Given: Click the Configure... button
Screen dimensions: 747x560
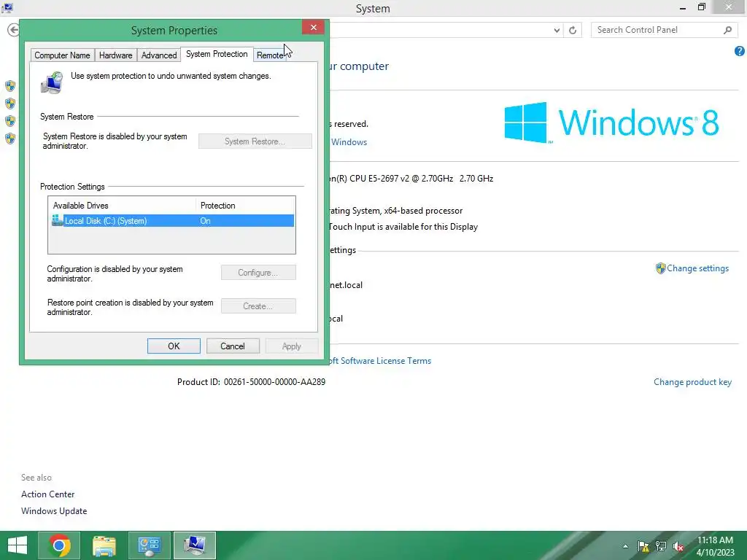Looking at the screenshot, I should [258, 273].
